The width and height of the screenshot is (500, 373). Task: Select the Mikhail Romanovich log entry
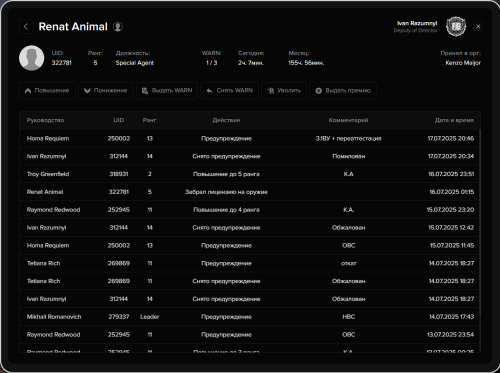(250, 317)
